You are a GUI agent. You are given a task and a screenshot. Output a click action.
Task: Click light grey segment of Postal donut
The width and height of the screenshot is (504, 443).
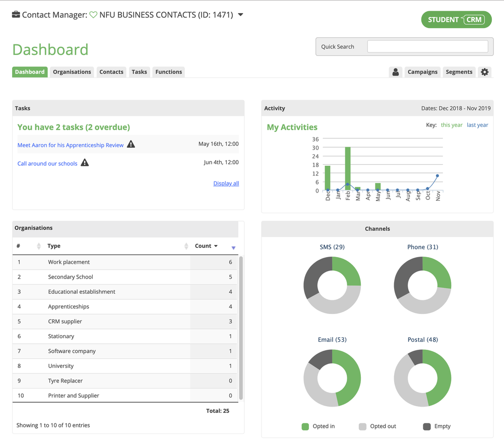point(403,385)
